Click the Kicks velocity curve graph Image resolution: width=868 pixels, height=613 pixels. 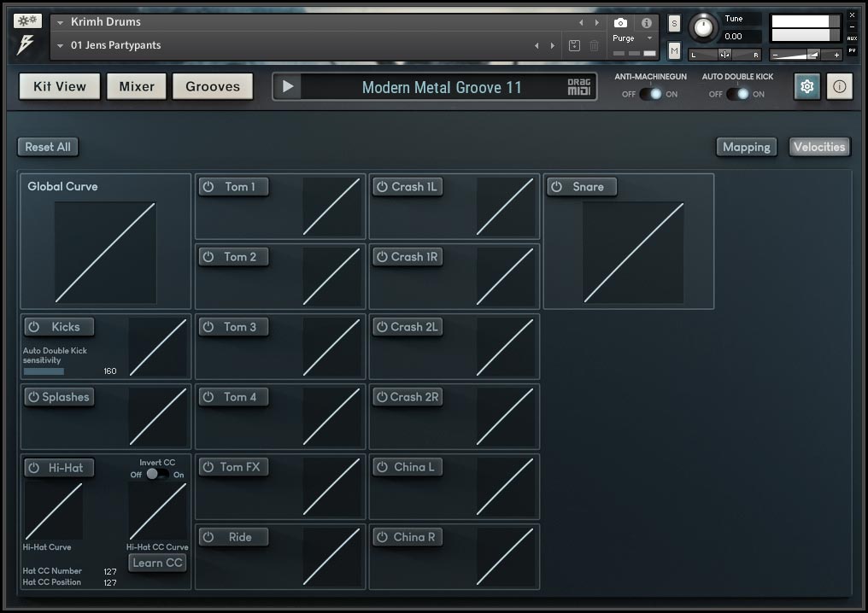(158, 347)
